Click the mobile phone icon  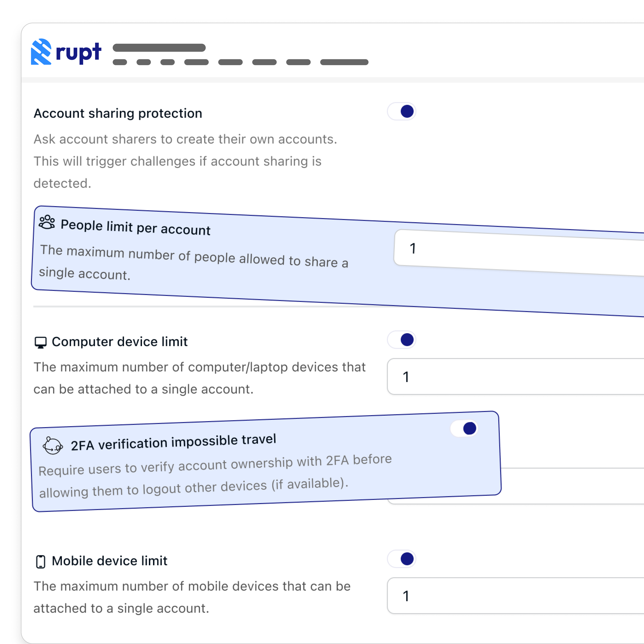(x=41, y=562)
